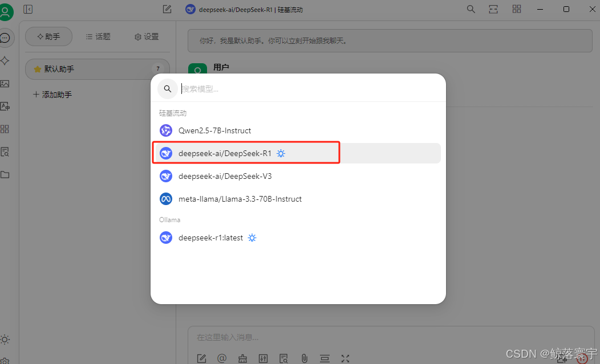Open global search in the title bar

point(471,9)
